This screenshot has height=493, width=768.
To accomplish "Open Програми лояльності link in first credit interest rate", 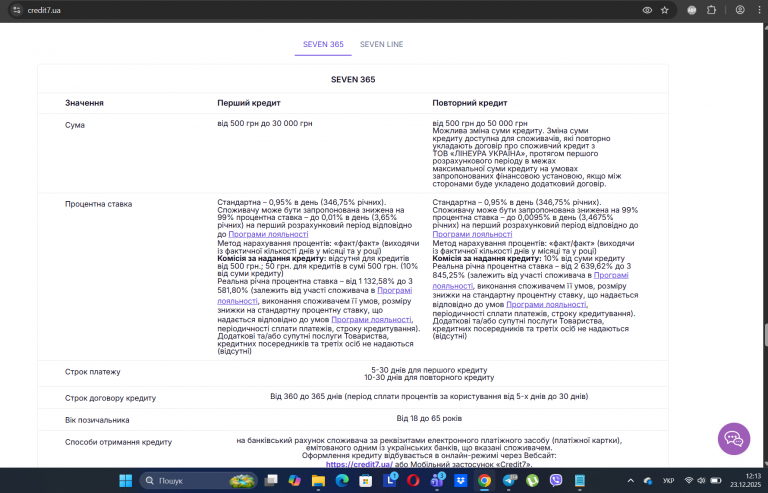I will (x=268, y=235).
